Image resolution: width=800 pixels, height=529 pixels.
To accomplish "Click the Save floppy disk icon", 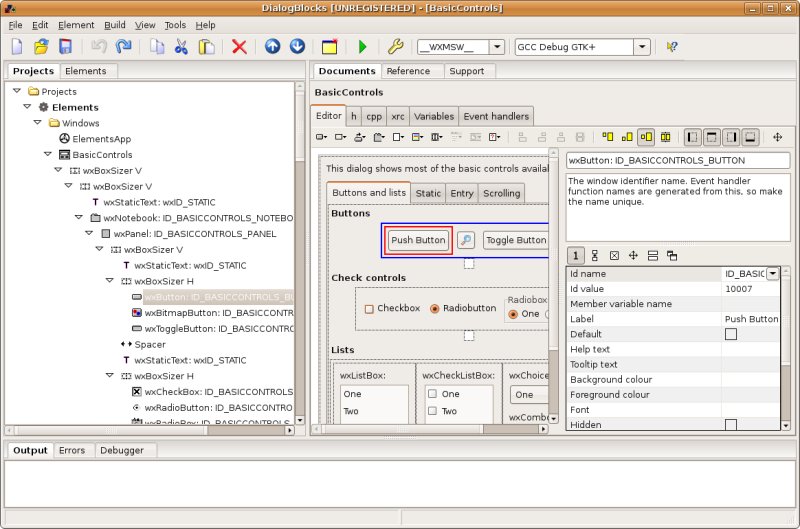I will tap(65, 47).
